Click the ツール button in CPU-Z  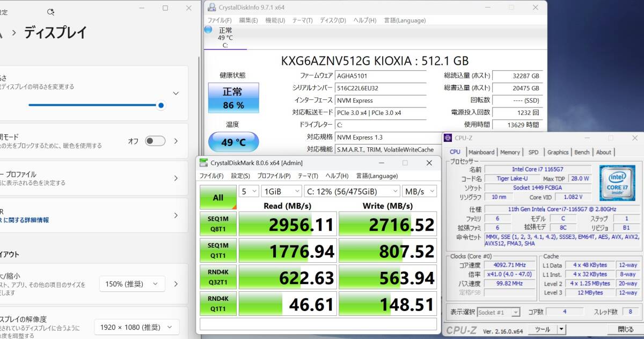tap(543, 329)
